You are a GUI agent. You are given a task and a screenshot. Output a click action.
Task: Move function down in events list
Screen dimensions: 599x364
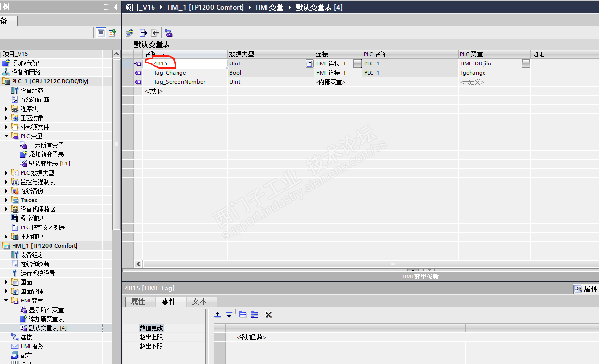[229, 314]
